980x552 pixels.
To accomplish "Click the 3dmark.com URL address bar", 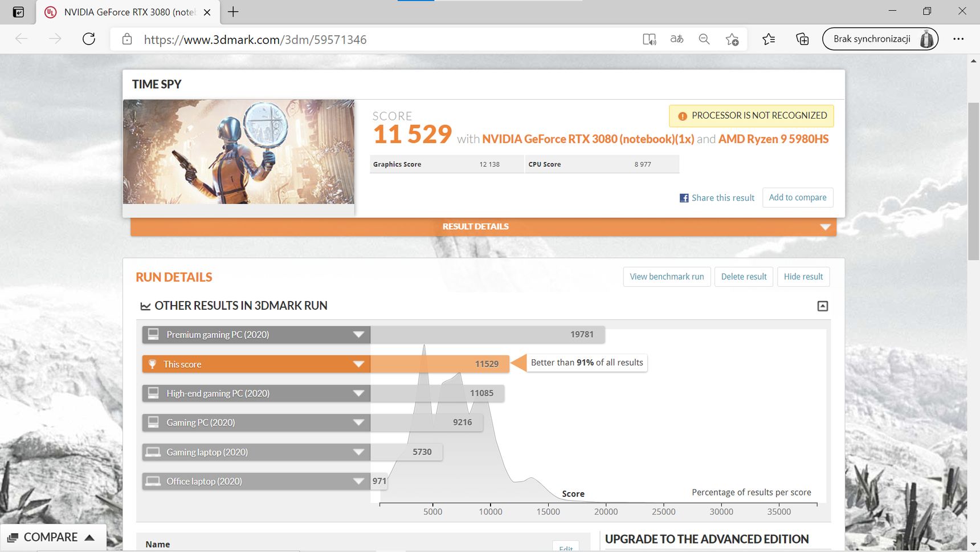I will click(x=255, y=39).
